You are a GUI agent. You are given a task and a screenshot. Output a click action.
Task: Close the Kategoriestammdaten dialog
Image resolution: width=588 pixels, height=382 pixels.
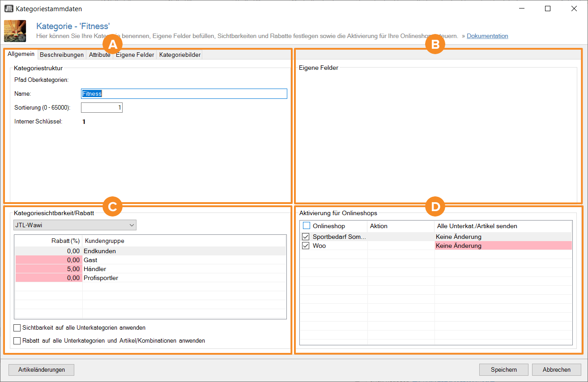tap(574, 8)
